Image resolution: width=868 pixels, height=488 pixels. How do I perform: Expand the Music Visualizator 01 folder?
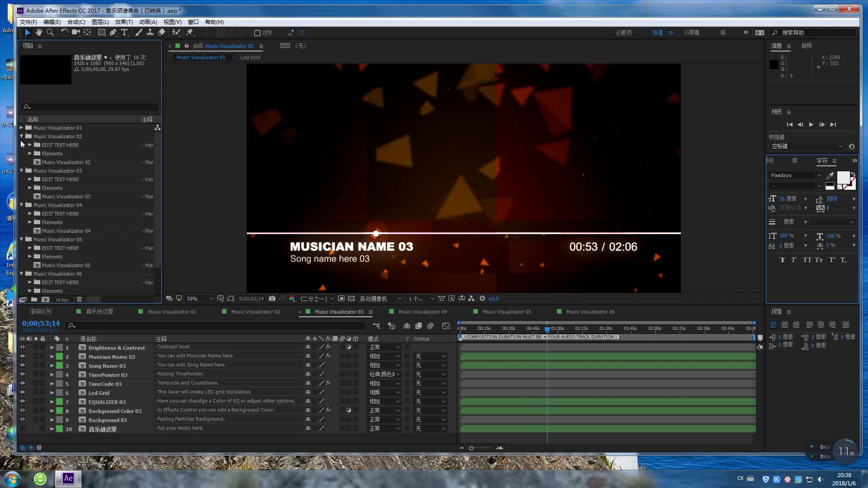pos(21,128)
